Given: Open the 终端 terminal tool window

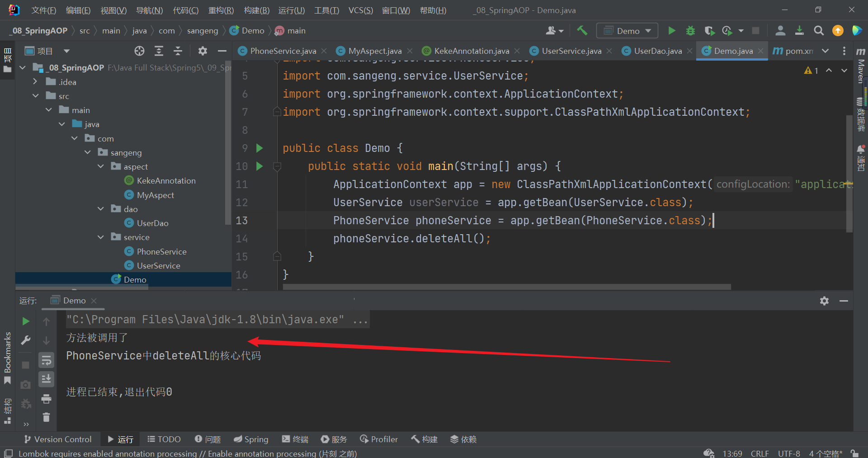Looking at the screenshot, I should click(x=295, y=439).
